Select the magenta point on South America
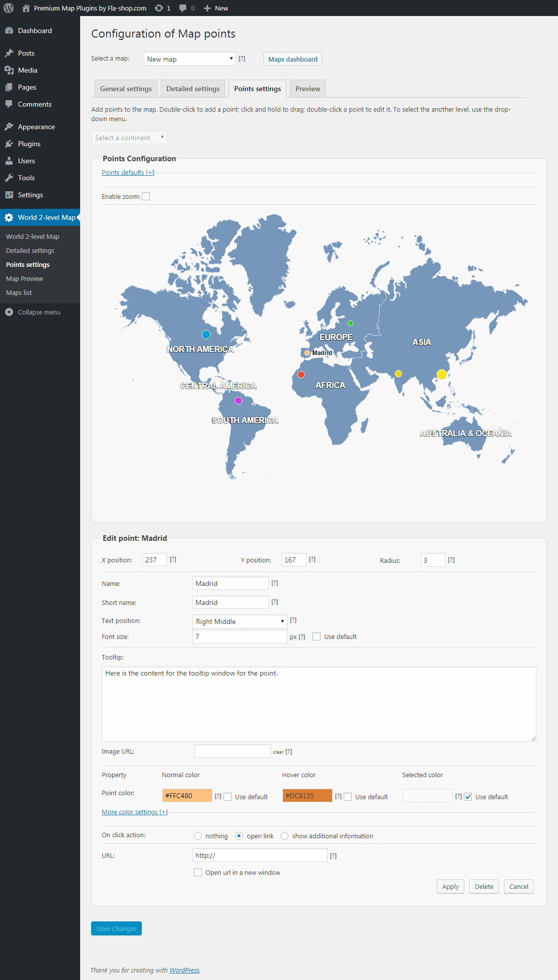 pos(238,400)
